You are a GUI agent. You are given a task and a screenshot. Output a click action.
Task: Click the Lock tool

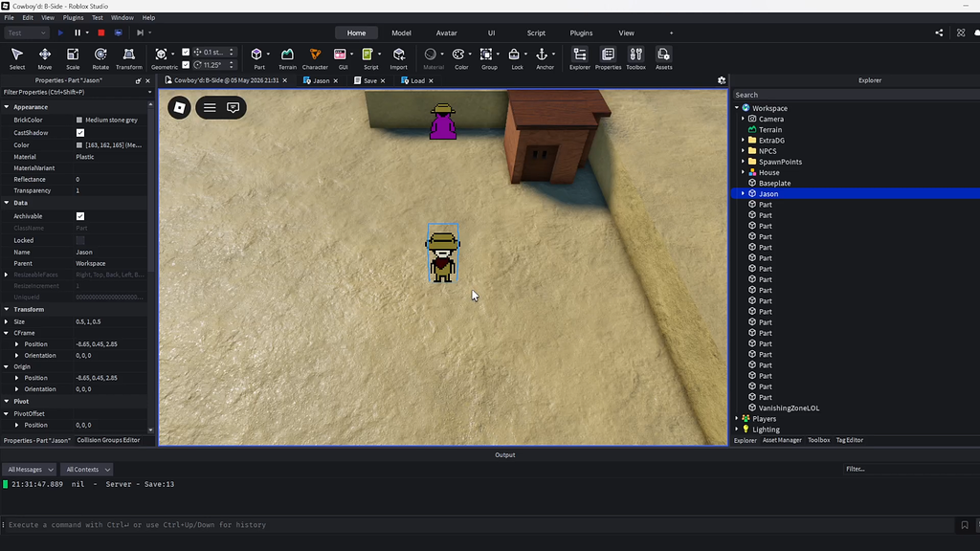click(515, 58)
